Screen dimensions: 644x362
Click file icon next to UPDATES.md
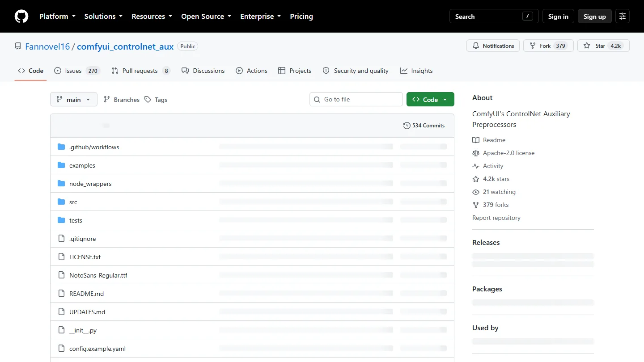click(61, 312)
